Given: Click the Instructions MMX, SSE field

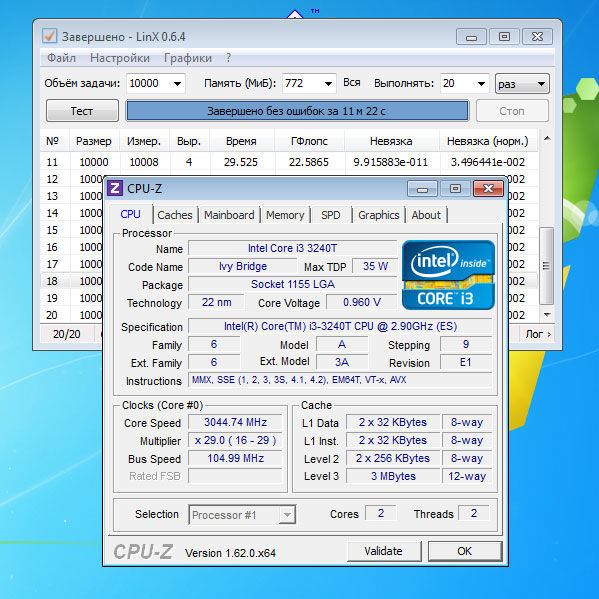Looking at the screenshot, I should (x=340, y=380).
